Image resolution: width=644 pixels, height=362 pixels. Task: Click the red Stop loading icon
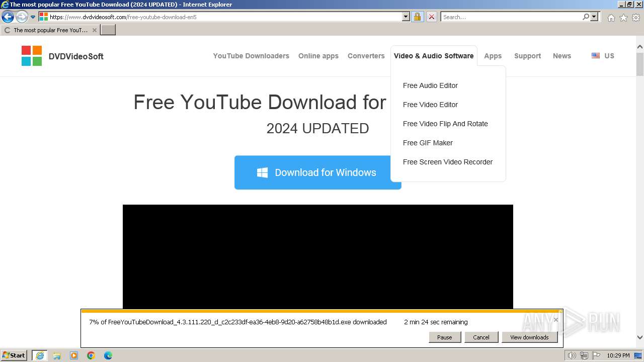click(432, 17)
